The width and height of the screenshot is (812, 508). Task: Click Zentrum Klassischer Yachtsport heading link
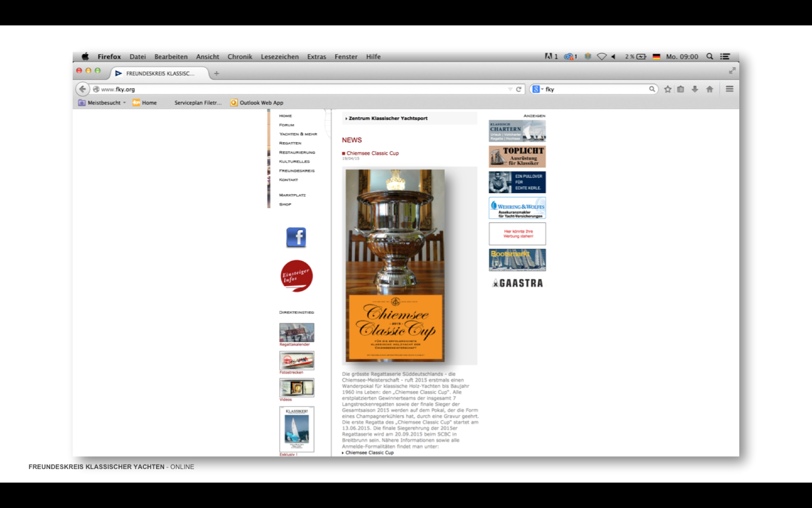pos(388,119)
